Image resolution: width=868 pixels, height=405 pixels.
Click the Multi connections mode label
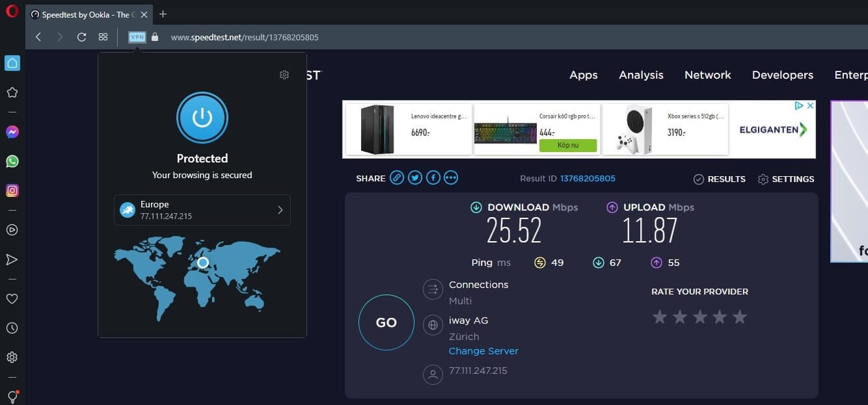460,301
